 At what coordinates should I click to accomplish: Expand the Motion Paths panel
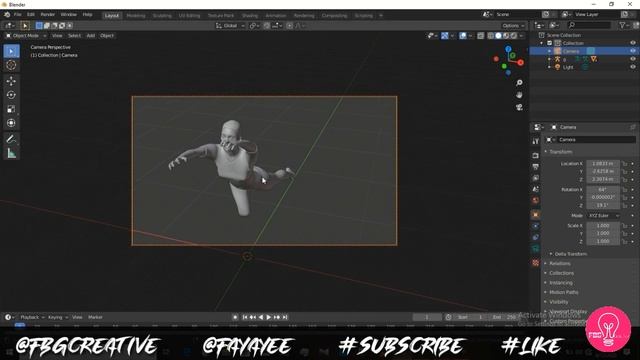pos(563,292)
